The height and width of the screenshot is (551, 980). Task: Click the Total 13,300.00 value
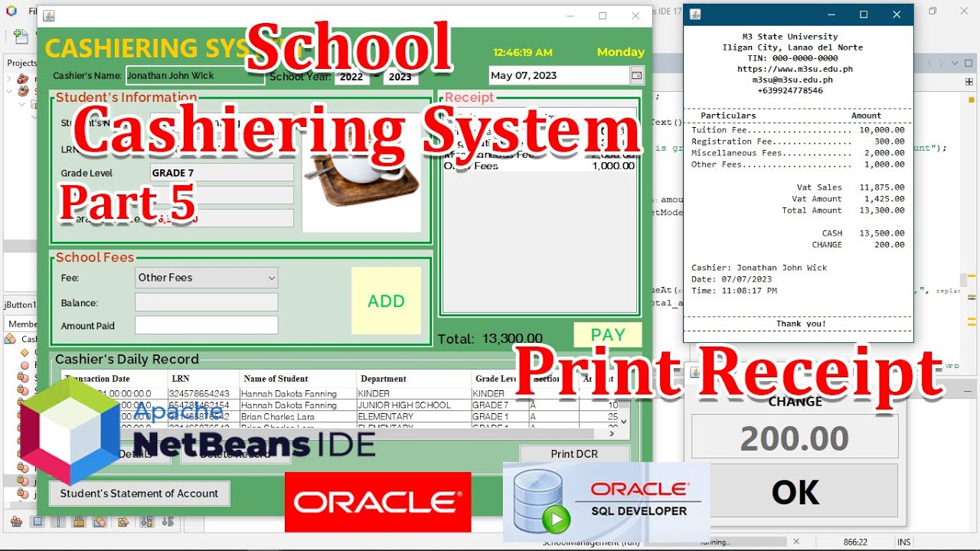(x=512, y=338)
